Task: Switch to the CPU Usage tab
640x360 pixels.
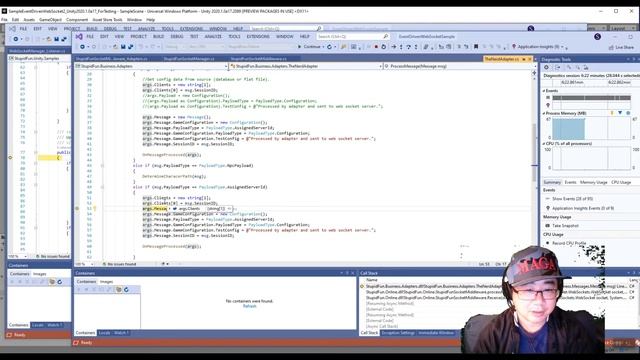Action: click(621, 182)
